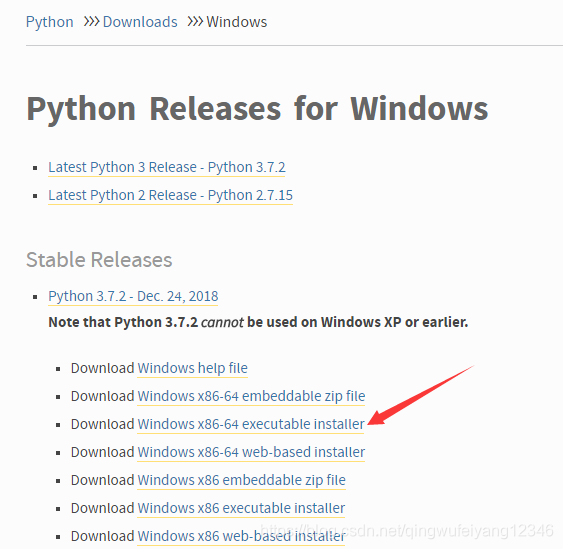Open Python 3.7.2 - Dec. 24, 2018 release
563x549 pixels.
click(x=133, y=296)
